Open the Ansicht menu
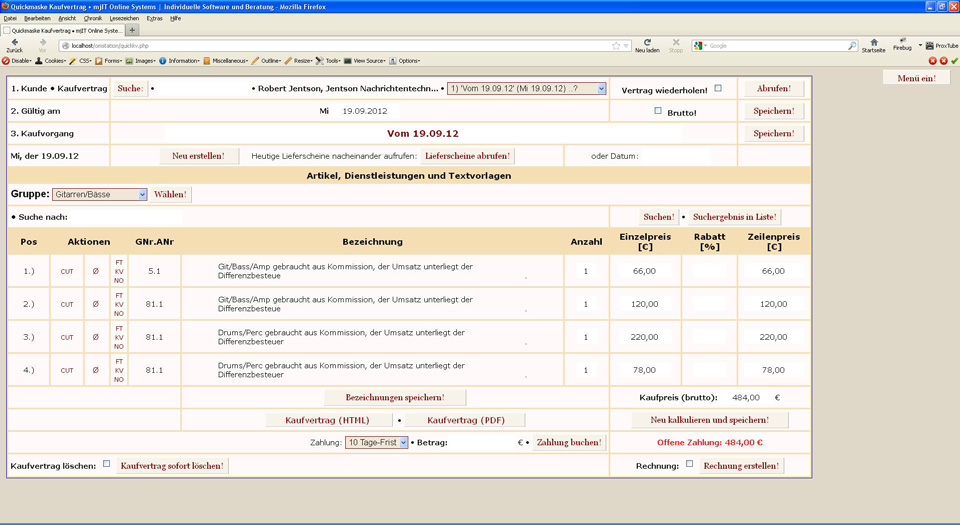This screenshot has width=960, height=525. click(67, 18)
